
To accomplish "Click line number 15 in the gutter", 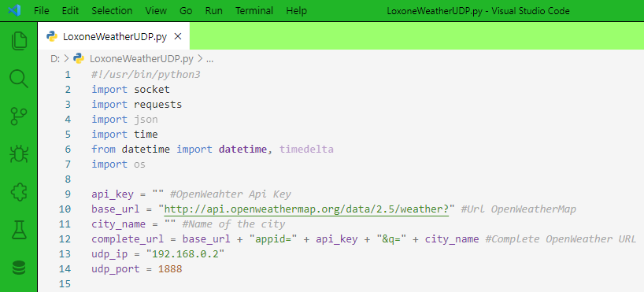I will (65, 284).
